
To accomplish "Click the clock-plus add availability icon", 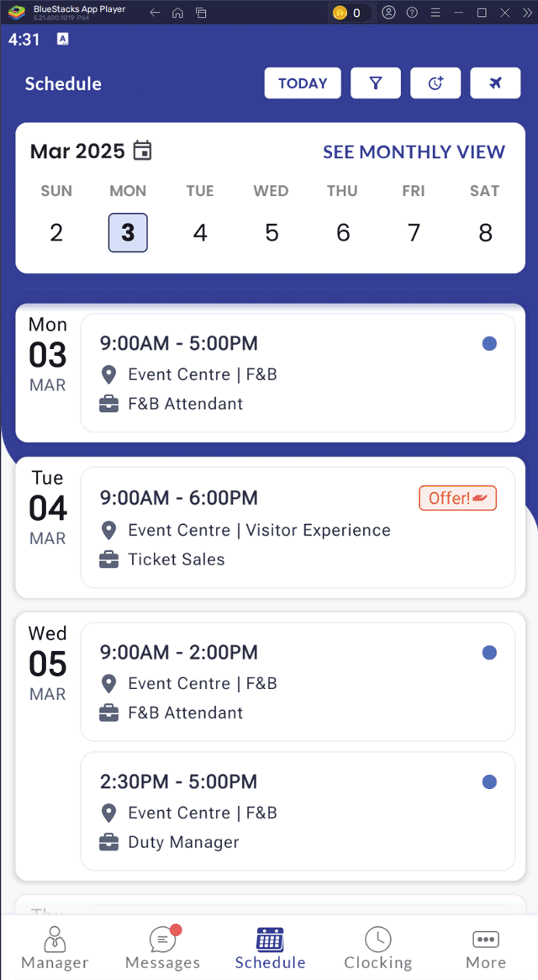I will click(435, 83).
